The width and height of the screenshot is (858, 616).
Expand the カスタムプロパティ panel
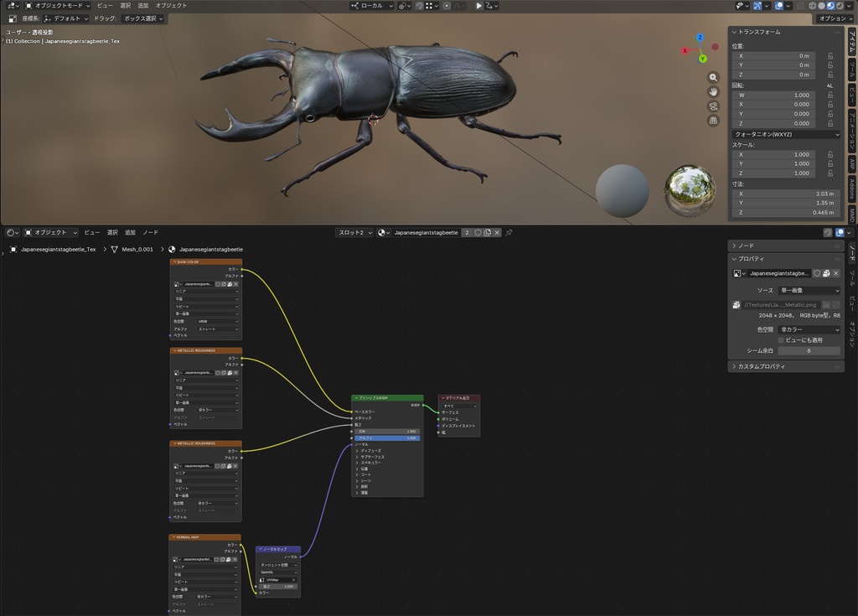pyautogui.click(x=785, y=366)
